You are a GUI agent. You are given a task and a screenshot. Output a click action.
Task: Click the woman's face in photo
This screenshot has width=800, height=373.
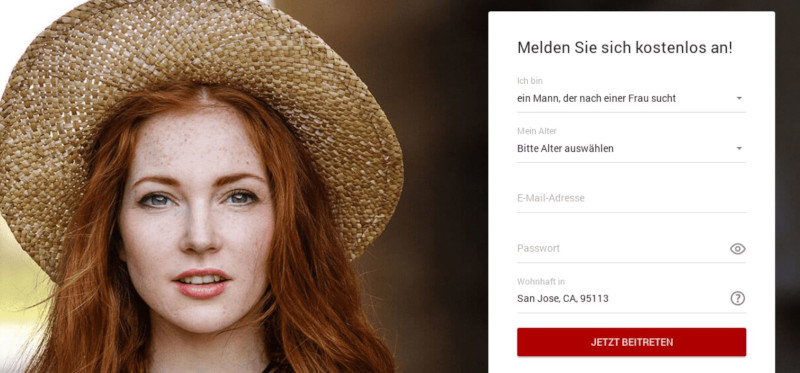pos(198,219)
